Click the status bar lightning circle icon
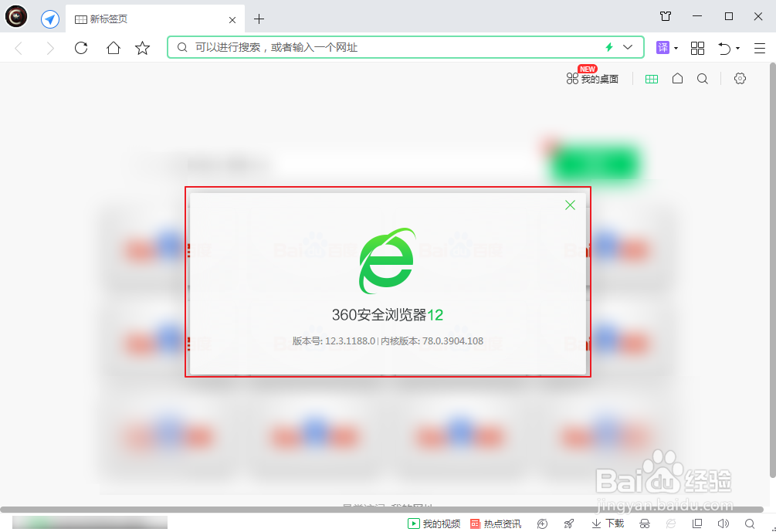Image resolution: width=776 pixels, height=532 pixels. tap(542, 524)
